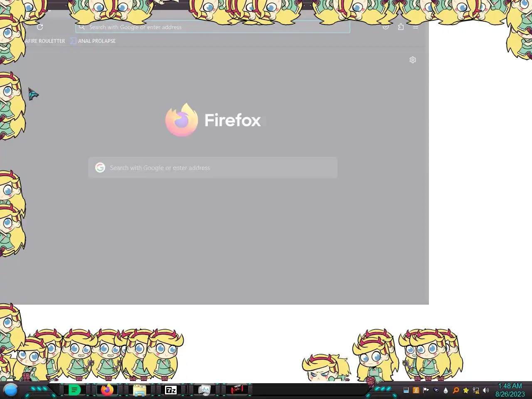Open Action Center flag tray icon
This screenshot has width=532, height=399.
[426, 390]
